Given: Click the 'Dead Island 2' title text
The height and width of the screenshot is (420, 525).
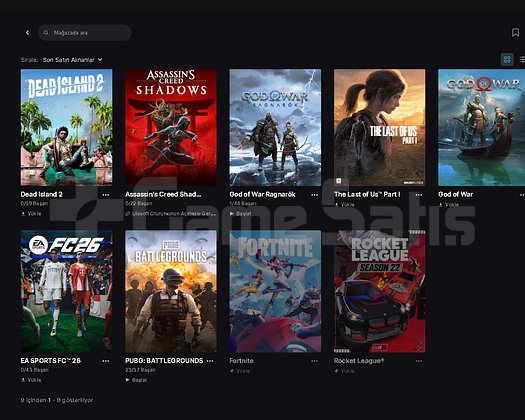Looking at the screenshot, I should click(x=42, y=194).
